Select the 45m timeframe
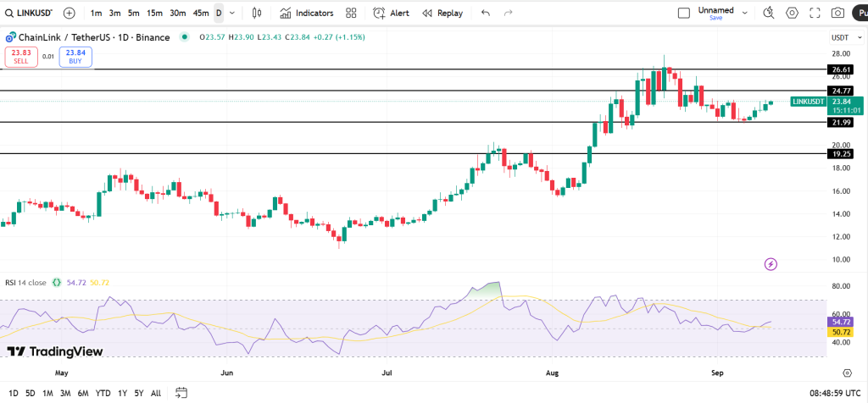 point(201,13)
